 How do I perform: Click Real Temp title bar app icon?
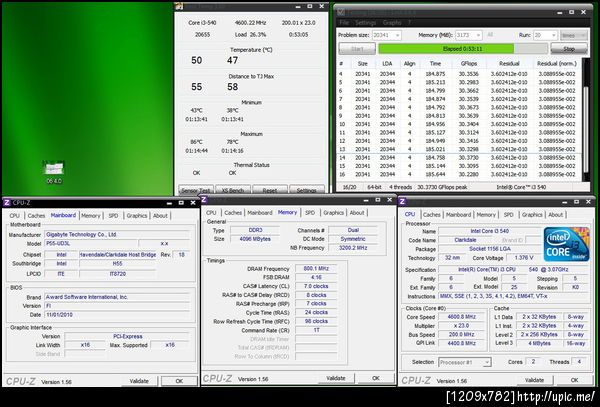point(179,7)
